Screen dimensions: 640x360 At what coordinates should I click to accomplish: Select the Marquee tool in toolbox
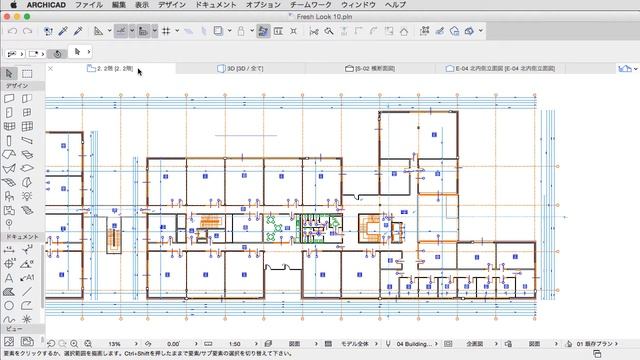coord(27,73)
